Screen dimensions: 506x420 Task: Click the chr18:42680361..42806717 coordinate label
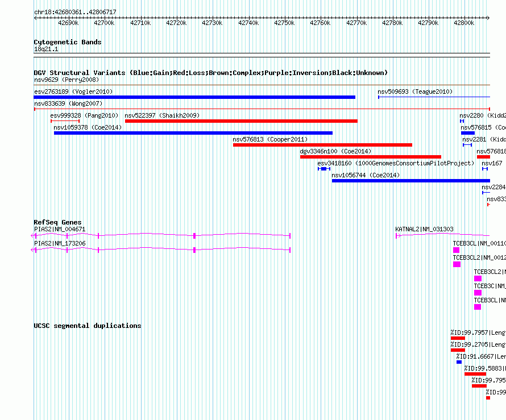[75, 12]
